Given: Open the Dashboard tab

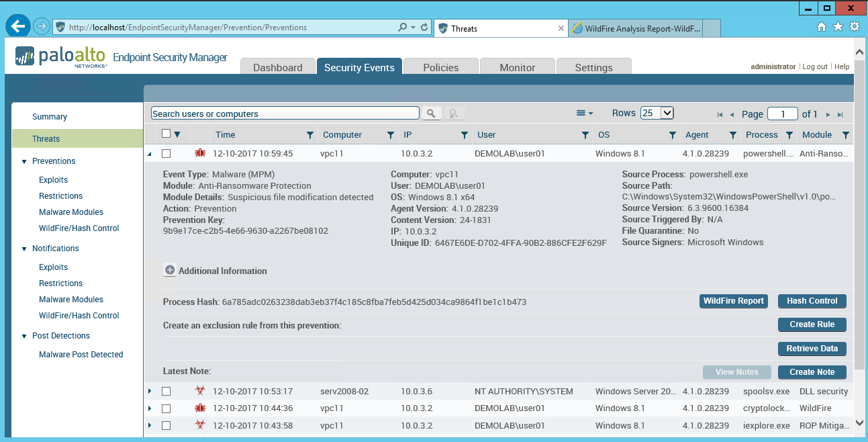Looking at the screenshot, I should 277,67.
